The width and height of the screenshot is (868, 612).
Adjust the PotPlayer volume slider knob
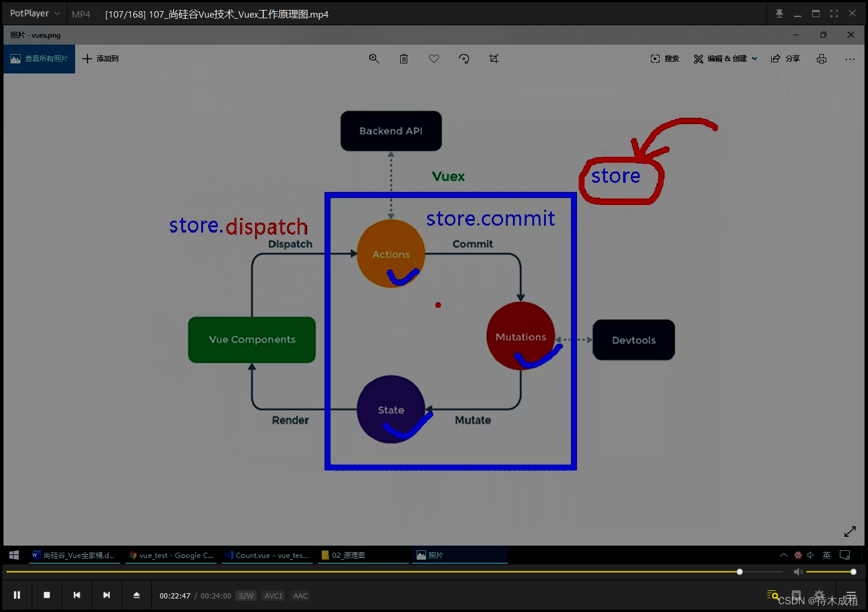click(853, 571)
